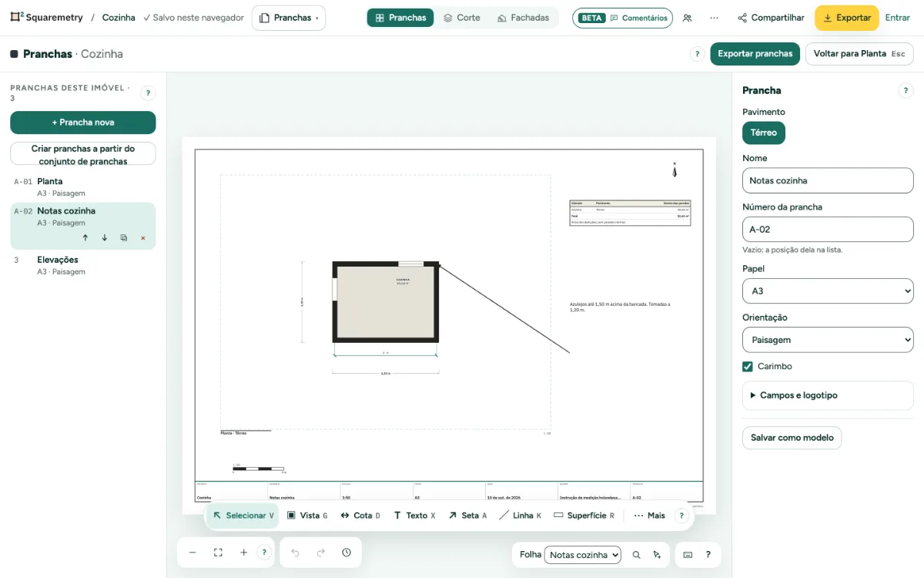Uncheck the Carimbo checkbox

(748, 367)
